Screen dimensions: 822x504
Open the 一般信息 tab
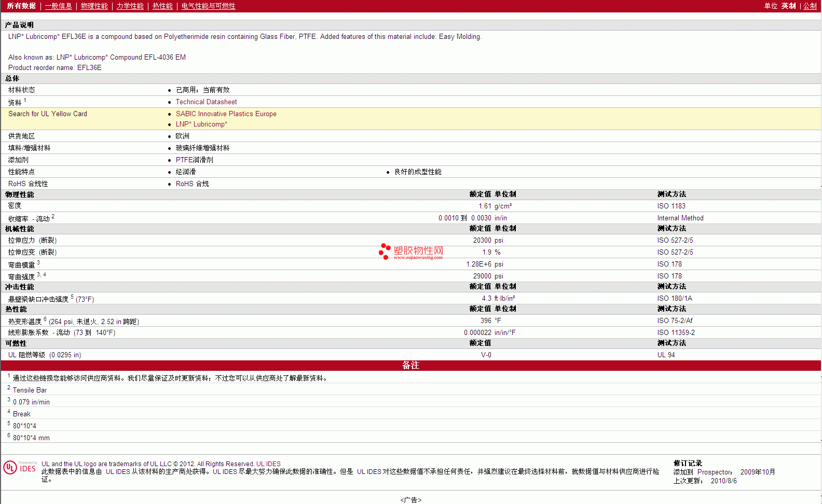point(58,6)
